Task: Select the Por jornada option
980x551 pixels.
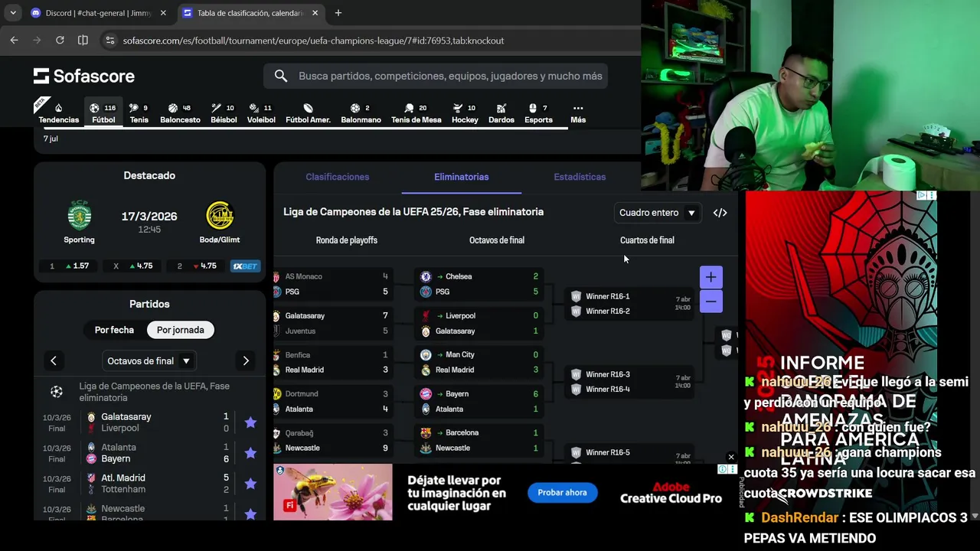Action: [x=180, y=330]
